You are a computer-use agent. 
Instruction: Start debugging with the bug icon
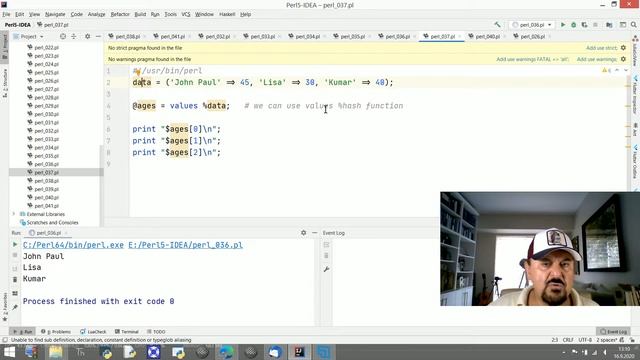(x=573, y=25)
